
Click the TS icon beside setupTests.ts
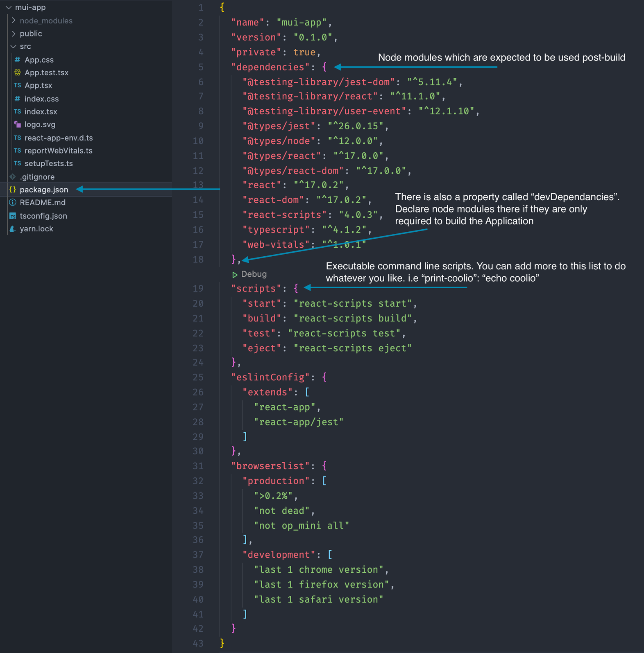pyautogui.click(x=17, y=163)
